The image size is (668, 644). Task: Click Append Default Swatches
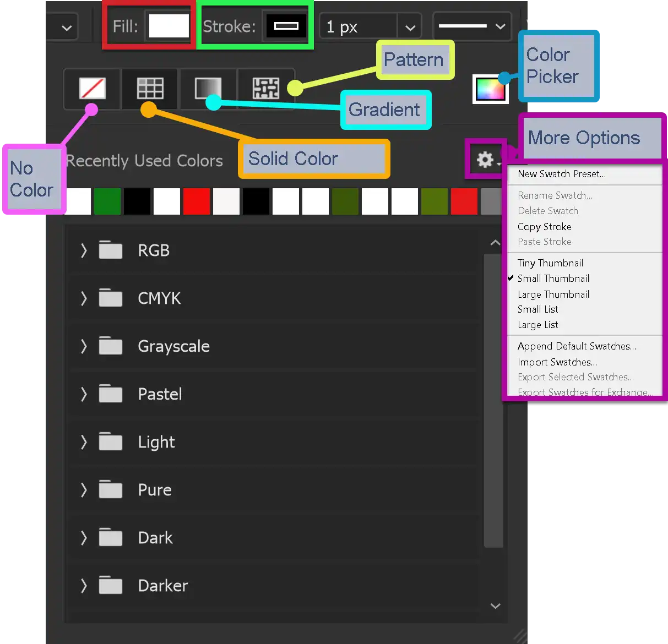pos(577,346)
